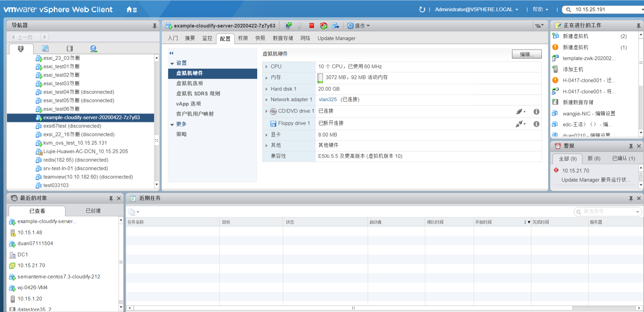Screen dimensions: 644x312
Task: Expand the Network adapter 1 row
Action: [266, 100]
